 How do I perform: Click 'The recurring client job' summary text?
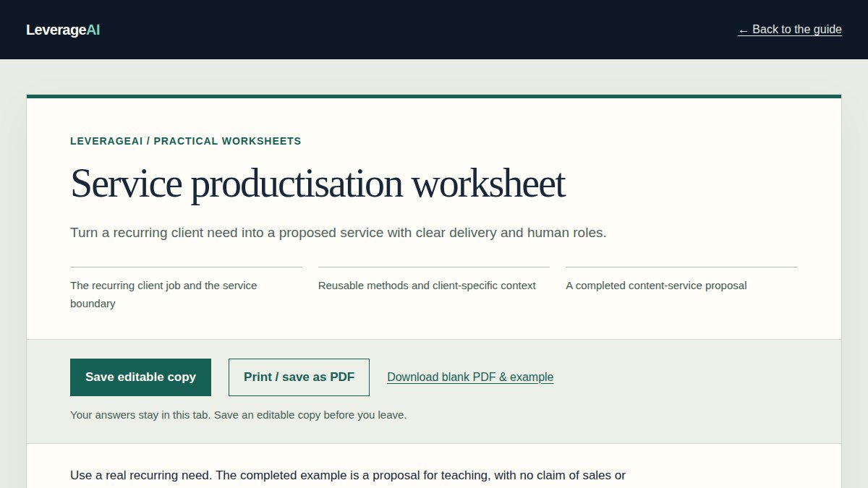(x=163, y=294)
